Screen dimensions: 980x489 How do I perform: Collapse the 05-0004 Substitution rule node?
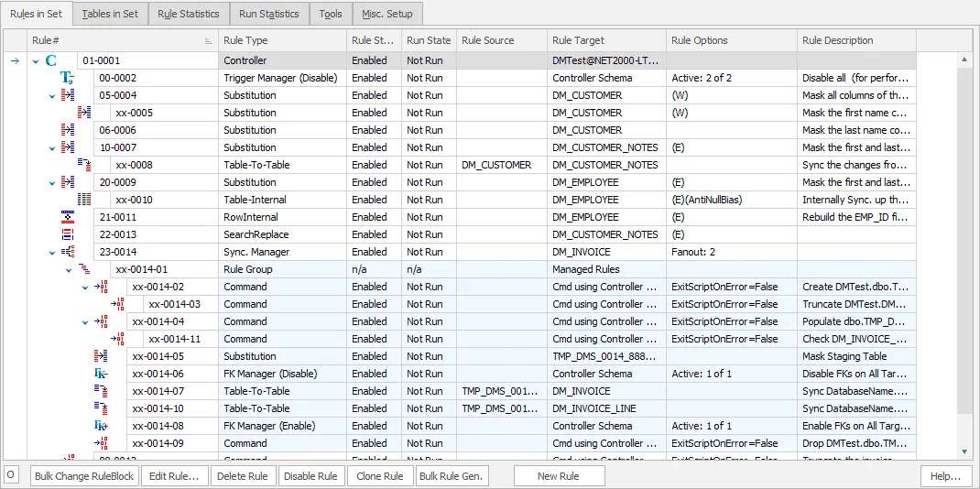pos(52,95)
